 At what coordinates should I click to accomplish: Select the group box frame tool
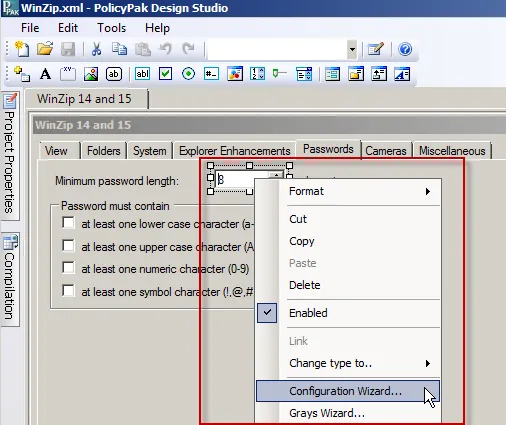pos(68,74)
